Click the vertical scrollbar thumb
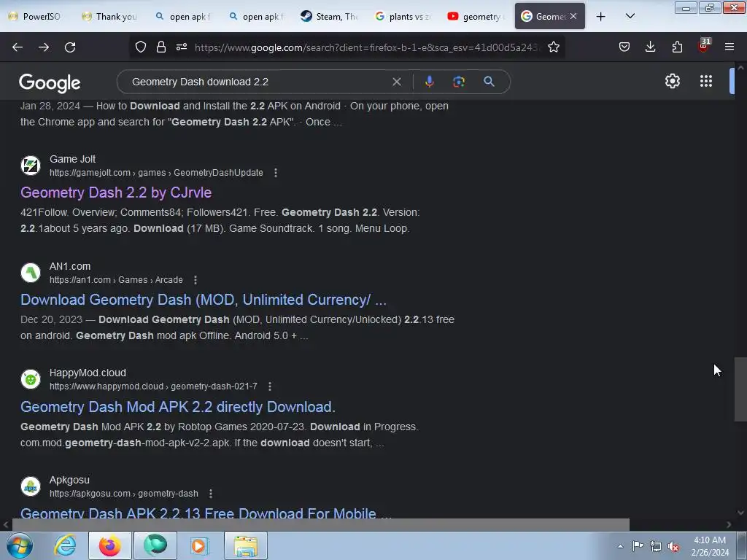Image resolution: width=747 pixels, height=560 pixels. 740,389
